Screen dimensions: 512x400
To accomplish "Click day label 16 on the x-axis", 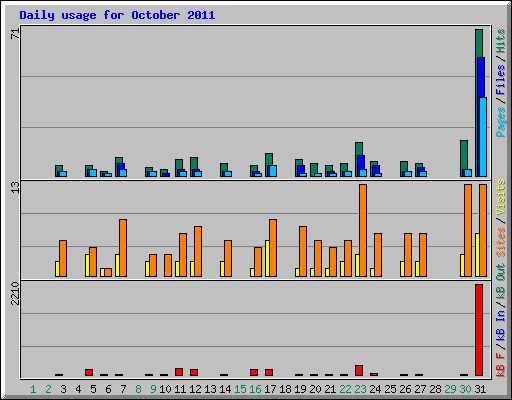I will (x=255, y=389).
